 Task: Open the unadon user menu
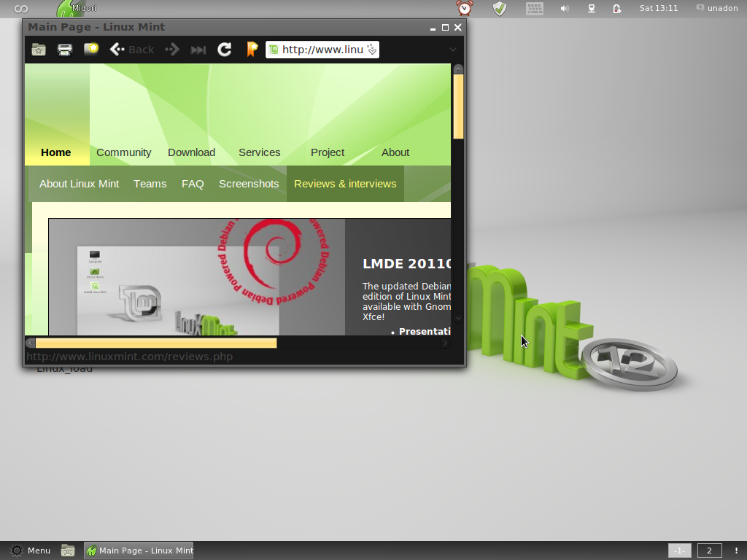(717, 8)
